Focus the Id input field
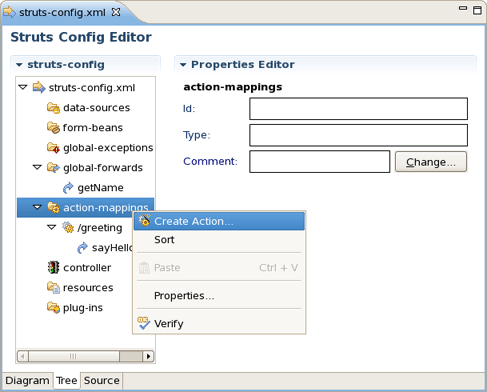This screenshot has height=392, width=487. [x=358, y=109]
